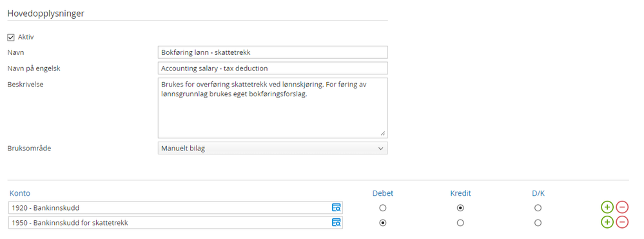Toggle the Aktiv checkbox
The image size is (644, 239).
coord(11,37)
